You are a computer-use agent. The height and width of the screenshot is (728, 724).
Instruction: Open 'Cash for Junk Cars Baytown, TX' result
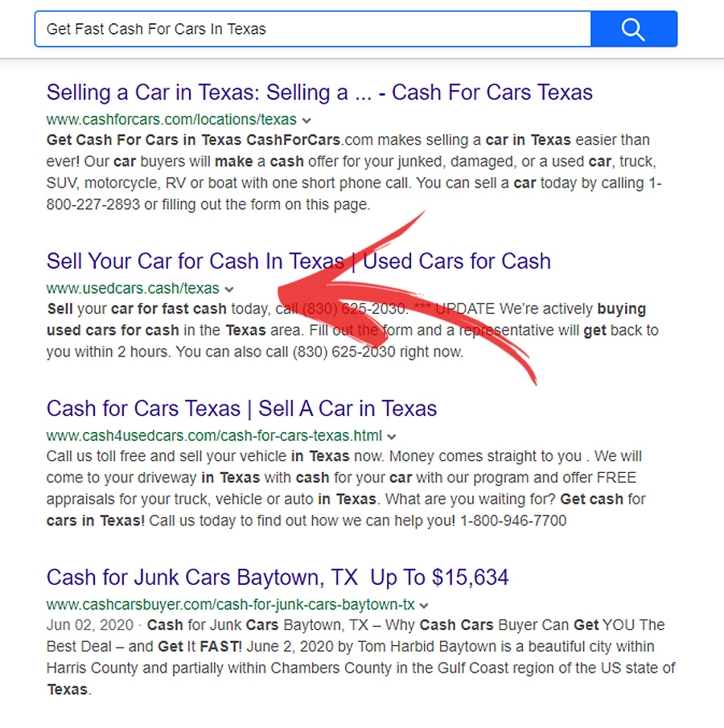click(278, 578)
